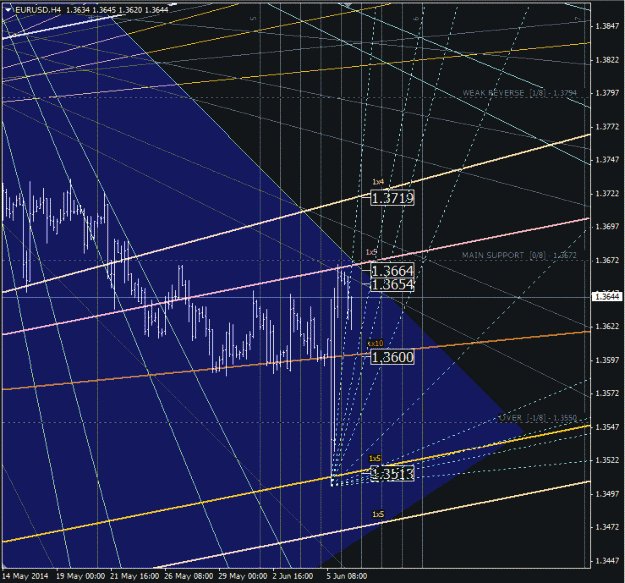
Task: Click the 1.3472 price axis value
Action: pyautogui.click(x=607, y=527)
